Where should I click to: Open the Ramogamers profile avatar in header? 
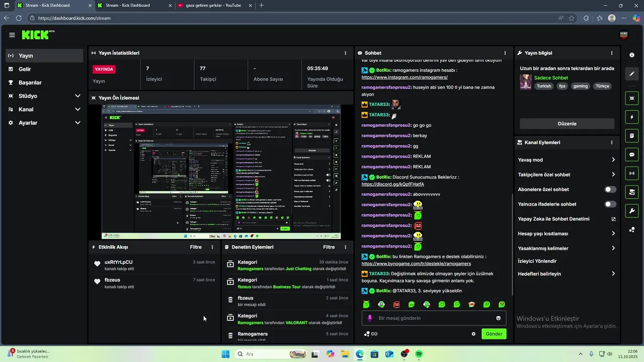pos(623,35)
